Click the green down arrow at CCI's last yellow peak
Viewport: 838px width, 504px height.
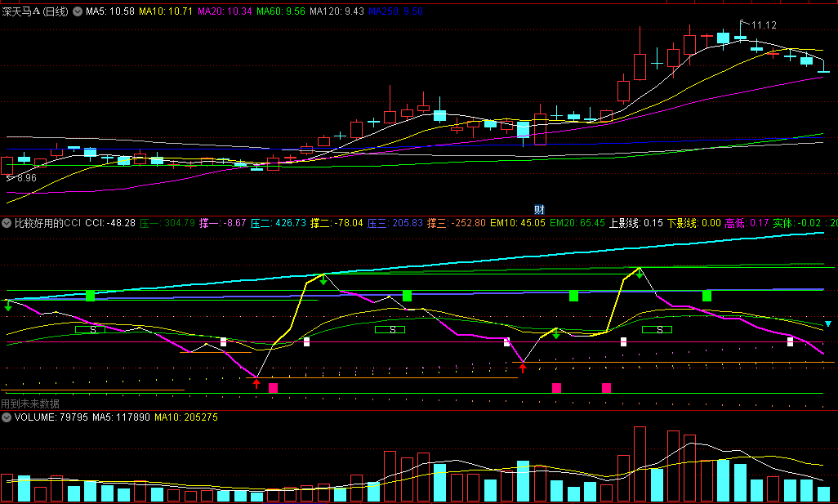pos(640,273)
